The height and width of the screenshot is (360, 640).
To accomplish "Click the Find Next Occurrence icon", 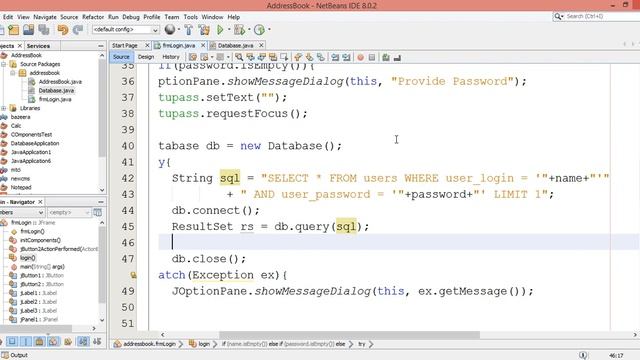I will 262,57.
